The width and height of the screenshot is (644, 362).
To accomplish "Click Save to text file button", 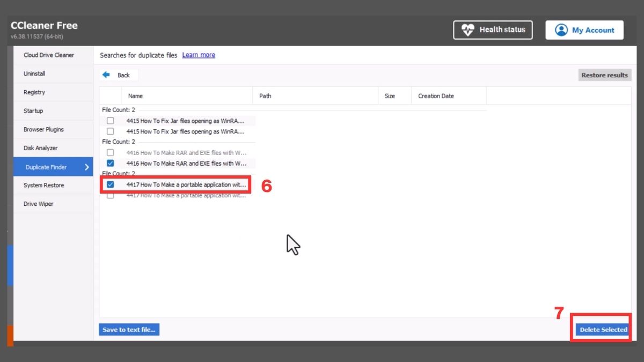I will (129, 330).
